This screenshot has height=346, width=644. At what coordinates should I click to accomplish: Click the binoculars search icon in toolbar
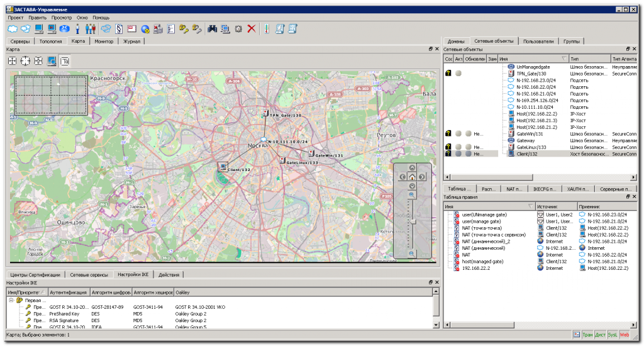click(212, 29)
